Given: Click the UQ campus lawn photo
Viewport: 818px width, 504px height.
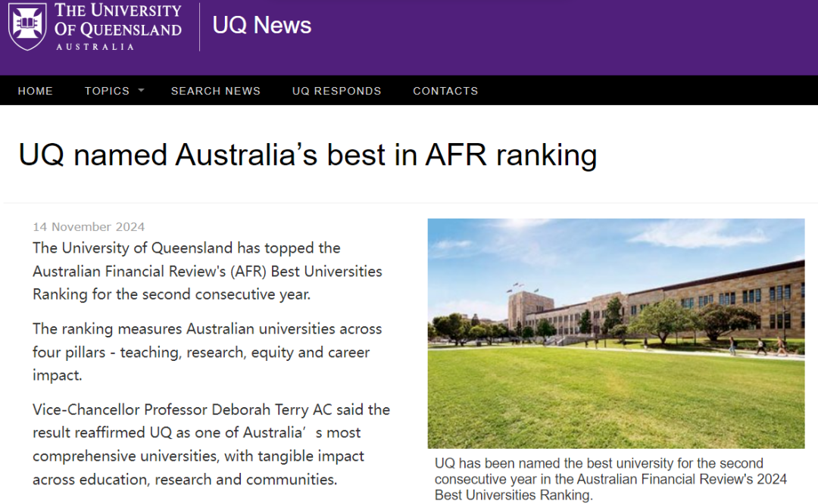Looking at the screenshot, I should coord(615,394).
